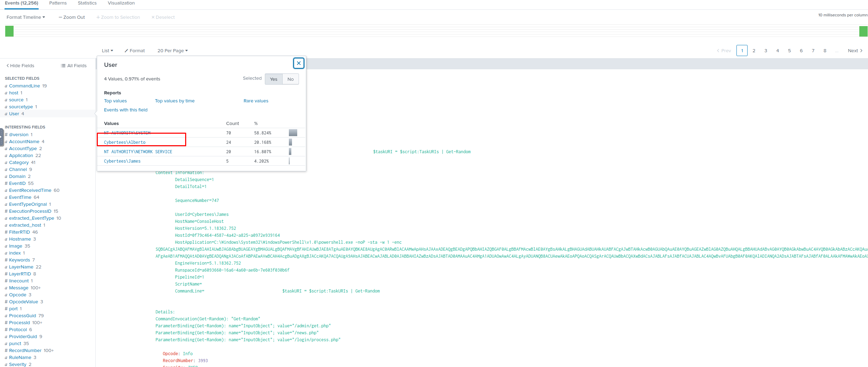
Task: Click Zoom to Selection
Action: coord(118,17)
